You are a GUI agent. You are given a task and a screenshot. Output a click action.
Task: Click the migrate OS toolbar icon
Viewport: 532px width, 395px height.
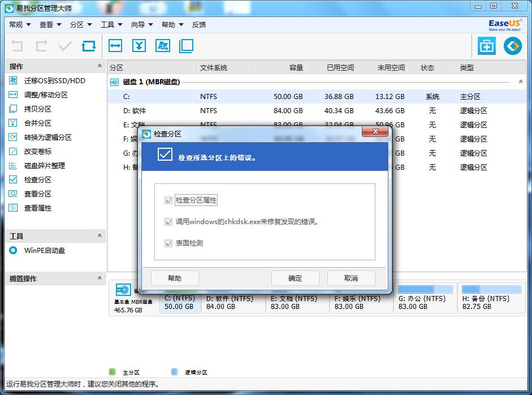(163, 45)
